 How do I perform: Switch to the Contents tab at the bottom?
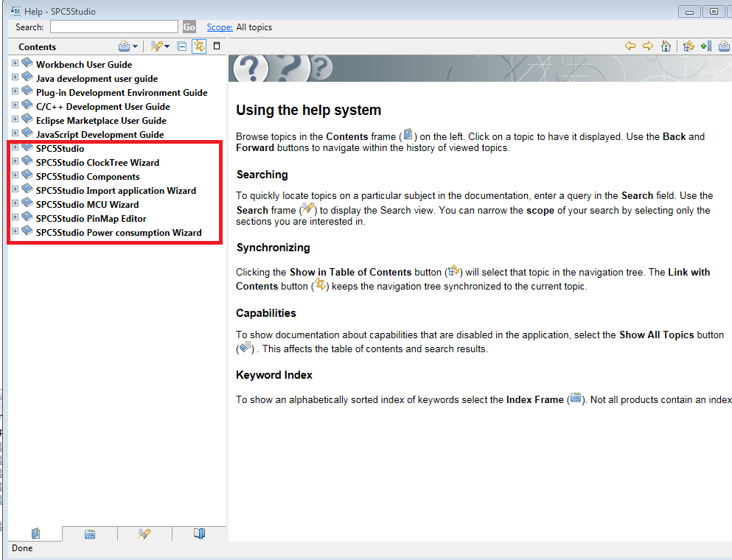[x=35, y=533]
